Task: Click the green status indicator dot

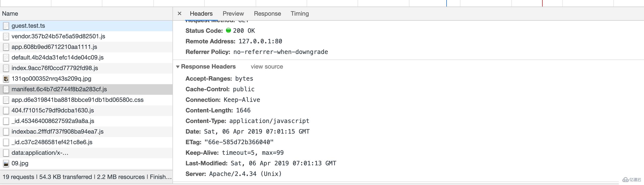Action: [x=228, y=30]
